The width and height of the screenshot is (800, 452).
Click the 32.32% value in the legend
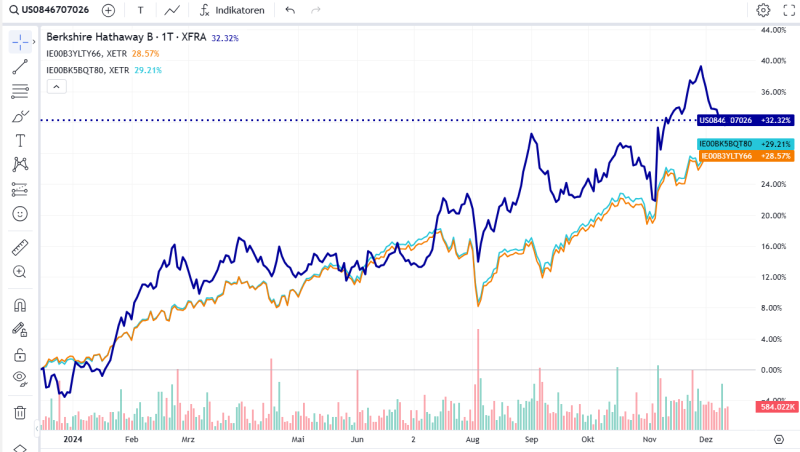225,38
